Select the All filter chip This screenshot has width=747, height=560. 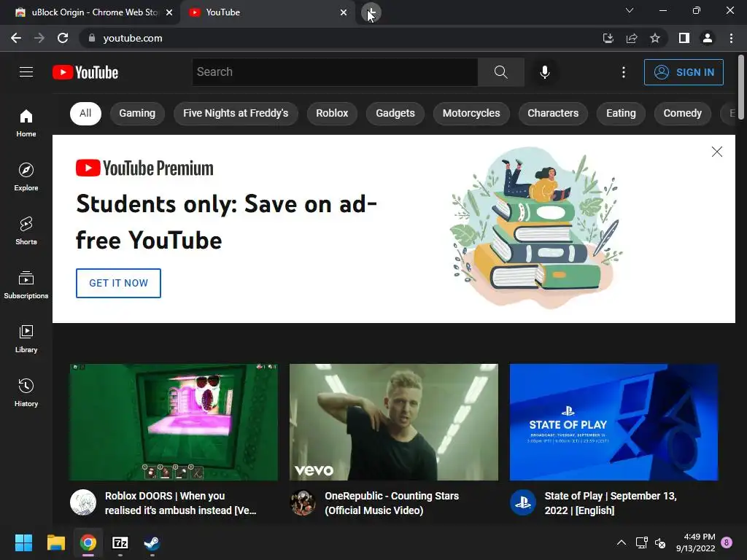(x=86, y=113)
